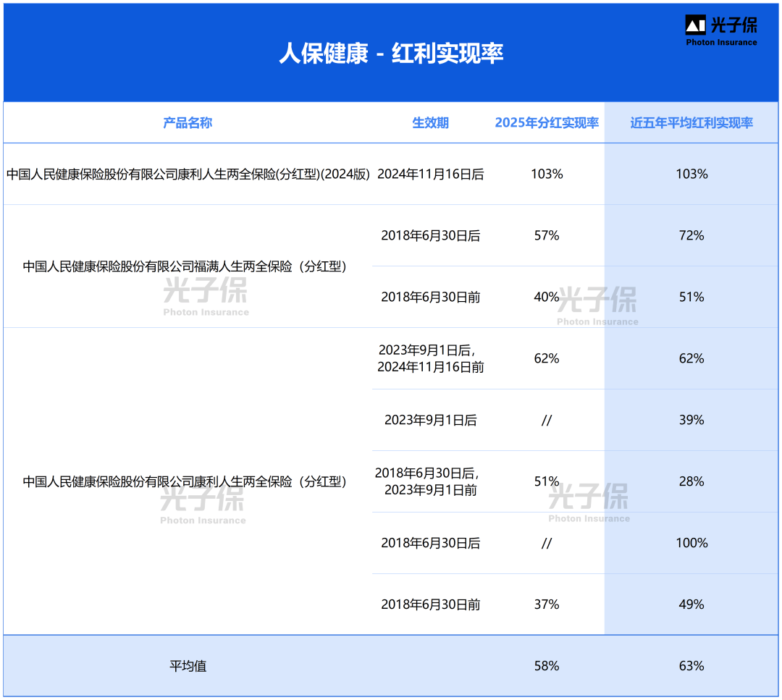Image resolution: width=782 pixels, height=700 pixels.
Task: Click the 100% value
Action: point(691,543)
